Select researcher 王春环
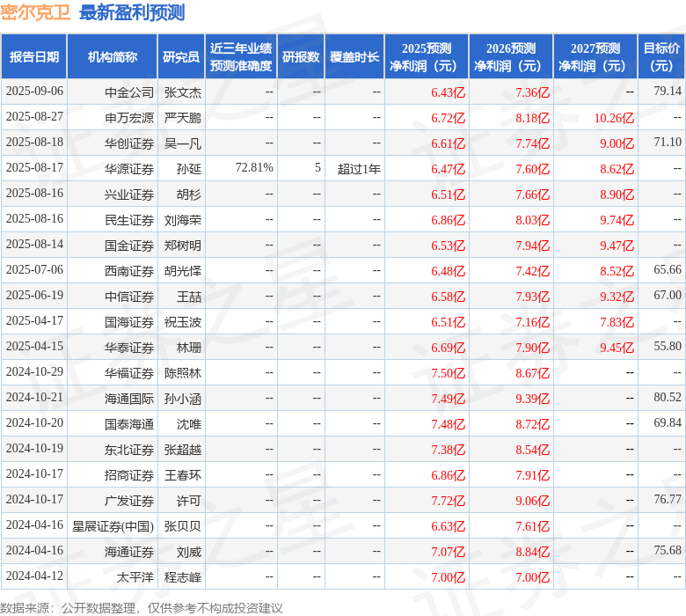 [x=183, y=475]
